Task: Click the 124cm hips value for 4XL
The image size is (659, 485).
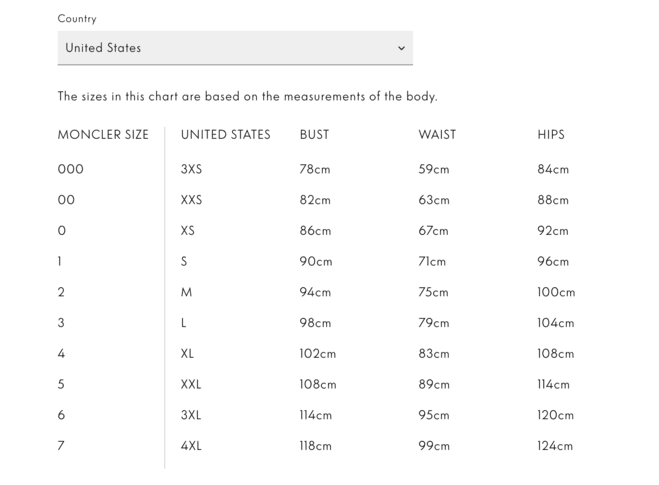Action: (x=555, y=445)
